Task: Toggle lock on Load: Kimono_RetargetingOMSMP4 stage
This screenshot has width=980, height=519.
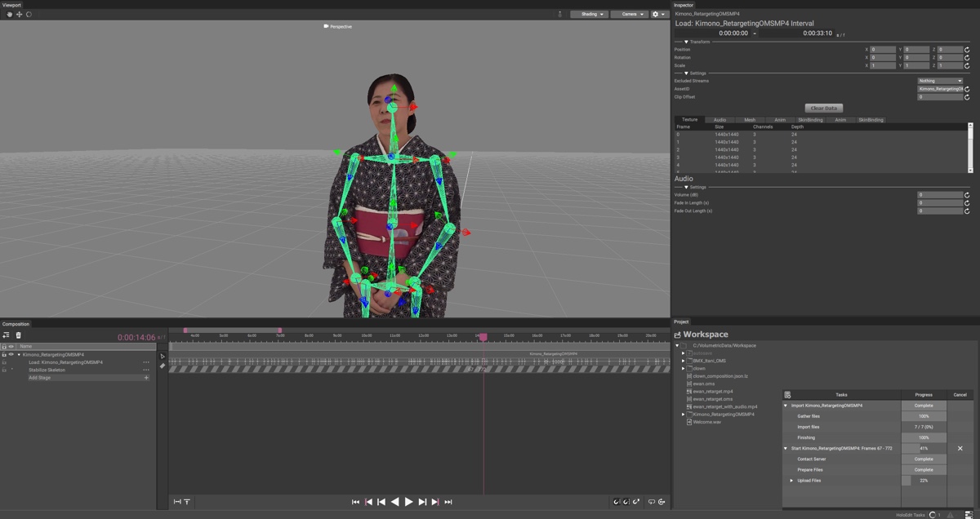Action: (x=4, y=362)
